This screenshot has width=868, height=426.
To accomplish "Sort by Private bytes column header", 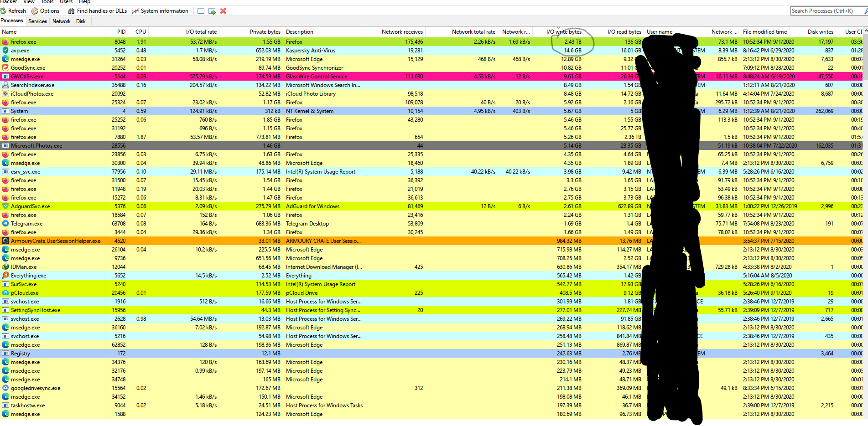I will tap(251, 32).
